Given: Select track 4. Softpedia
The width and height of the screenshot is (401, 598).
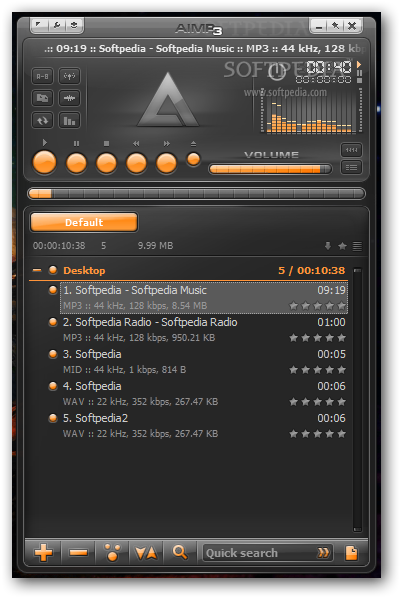Looking at the screenshot, I should pyautogui.click(x=204, y=394).
